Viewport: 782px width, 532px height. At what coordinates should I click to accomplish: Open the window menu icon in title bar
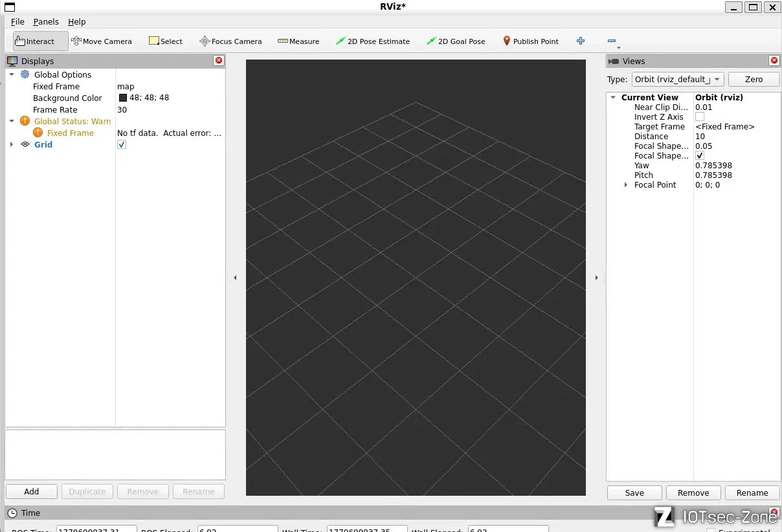10,7
